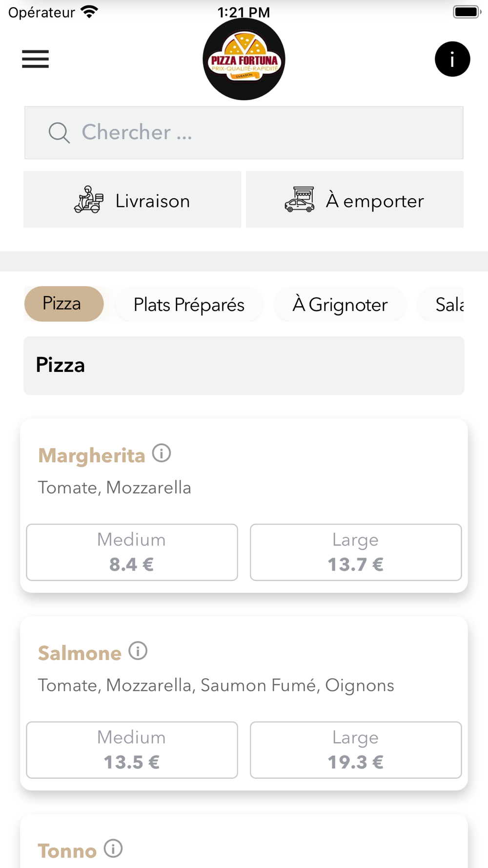The image size is (488, 868).
Task: Choose Medium Margherita at 8.4 €
Action: (x=132, y=552)
